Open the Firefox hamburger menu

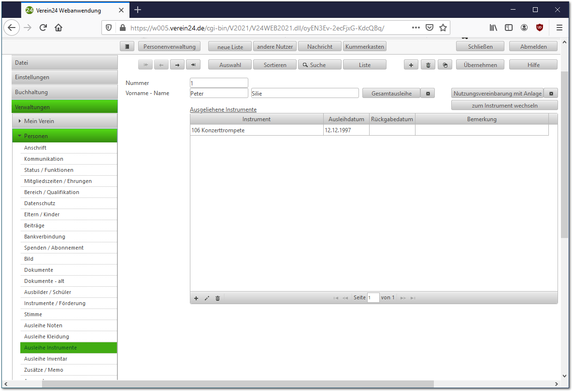coord(559,28)
